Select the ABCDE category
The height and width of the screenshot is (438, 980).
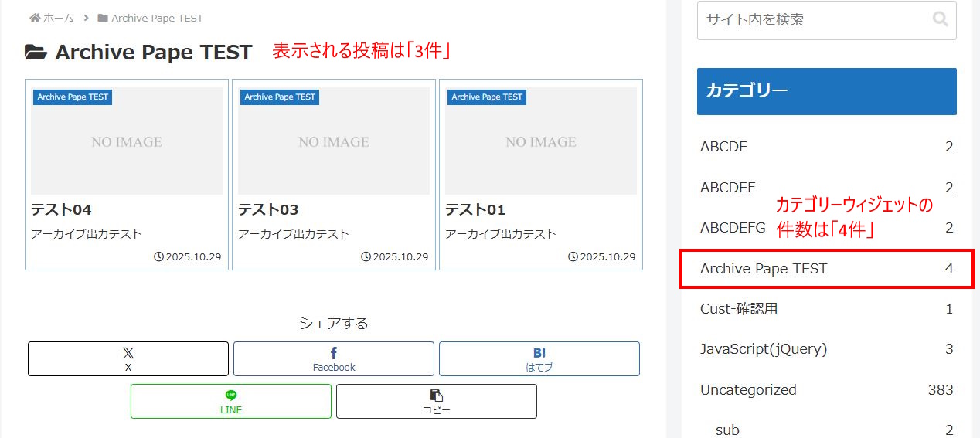724,147
